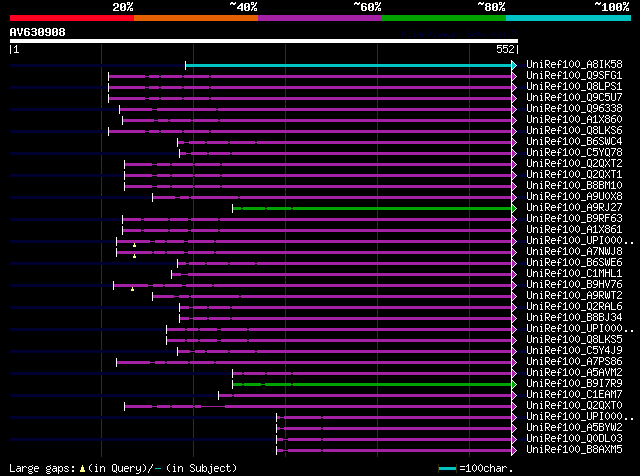The image size is (640, 476).
Task: Select the UniRef100_A5AVM2 label
Action: pyautogui.click(x=574, y=373)
